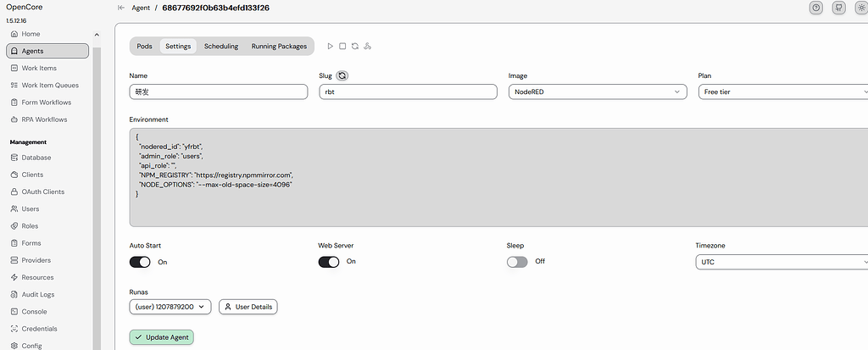The image size is (868, 350).
Task: Click the restart agent refresh icon
Action: 354,47
